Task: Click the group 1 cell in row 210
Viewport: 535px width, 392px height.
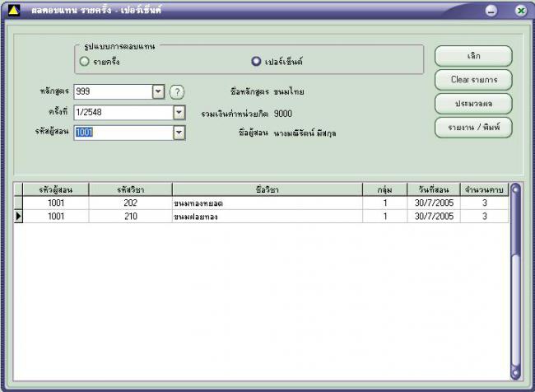Action: click(385, 216)
